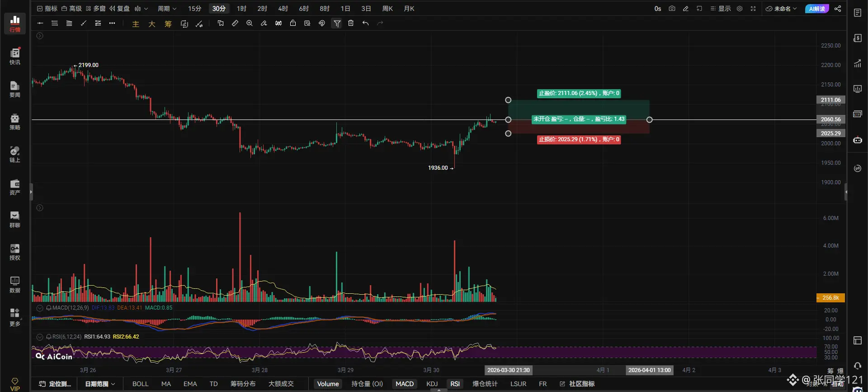Click the pencil edit icon
Image resolution: width=868 pixels, height=392 pixels.
click(686, 9)
